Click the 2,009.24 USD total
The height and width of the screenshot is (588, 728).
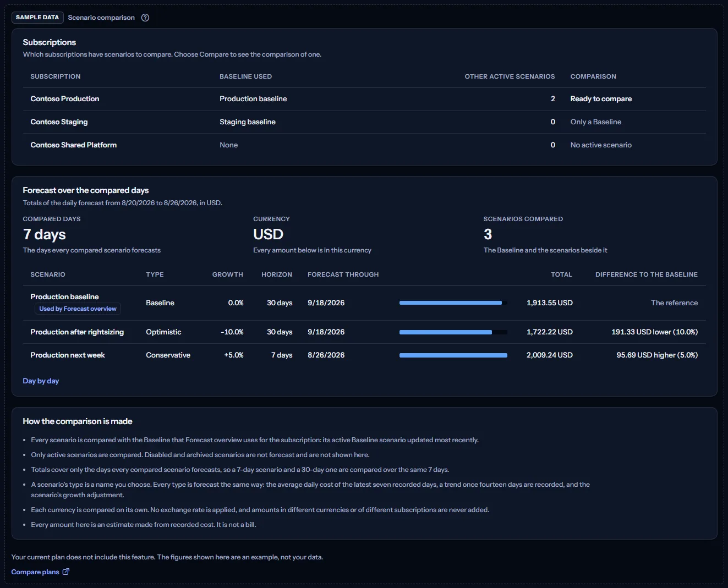[x=550, y=355]
